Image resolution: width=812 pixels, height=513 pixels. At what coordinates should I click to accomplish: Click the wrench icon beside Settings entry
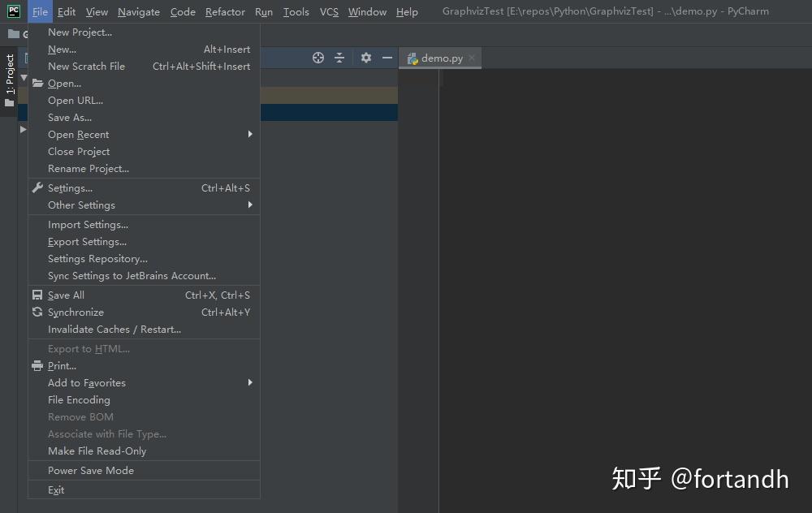[x=37, y=188]
